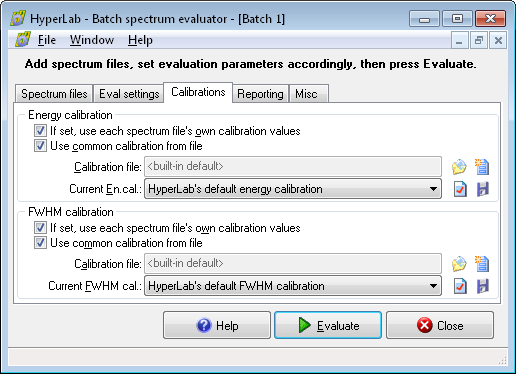Click new FWHM calibration file icon

pyautogui.click(x=482, y=264)
